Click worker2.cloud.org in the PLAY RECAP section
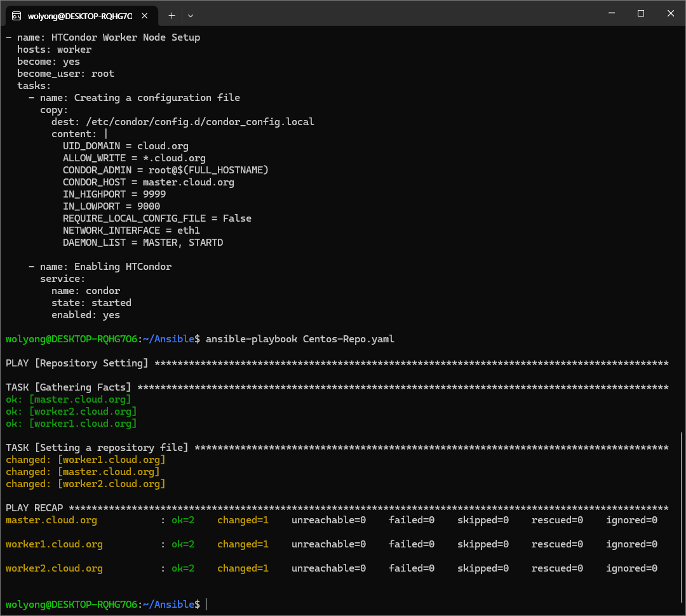This screenshot has width=686, height=616. point(54,568)
